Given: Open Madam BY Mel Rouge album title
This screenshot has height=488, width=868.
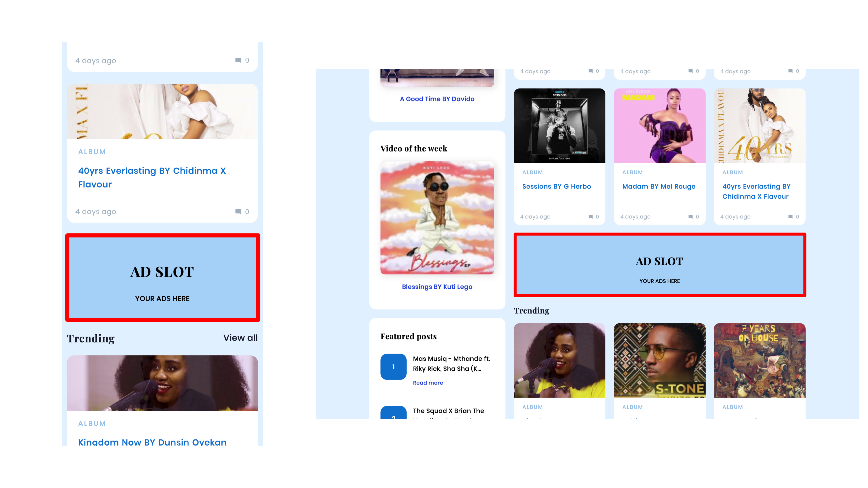Looking at the screenshot, I should click(x=659, y=186).
